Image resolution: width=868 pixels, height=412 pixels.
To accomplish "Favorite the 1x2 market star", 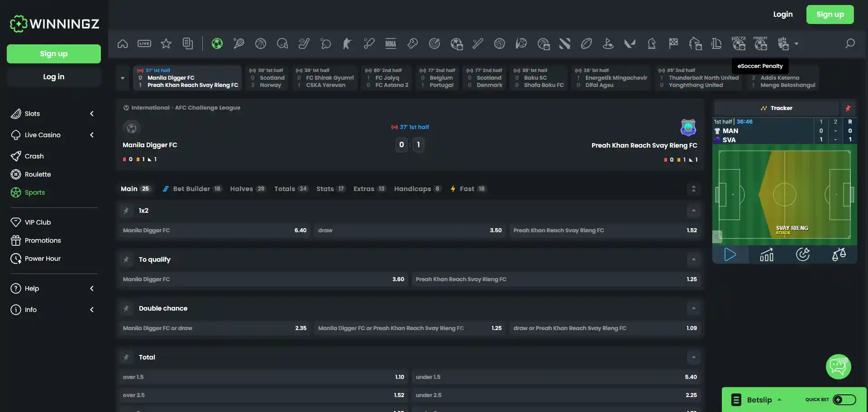I will point(126,211).
